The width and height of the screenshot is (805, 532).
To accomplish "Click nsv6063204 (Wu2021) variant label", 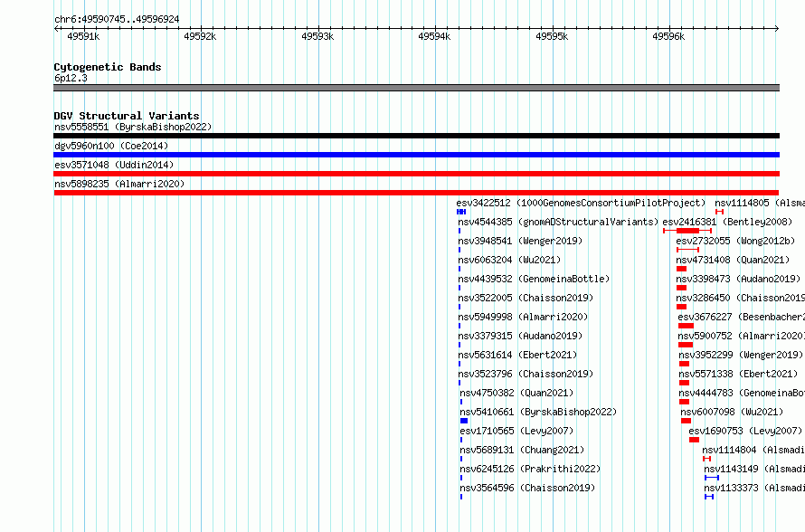I will pos(509,260).
